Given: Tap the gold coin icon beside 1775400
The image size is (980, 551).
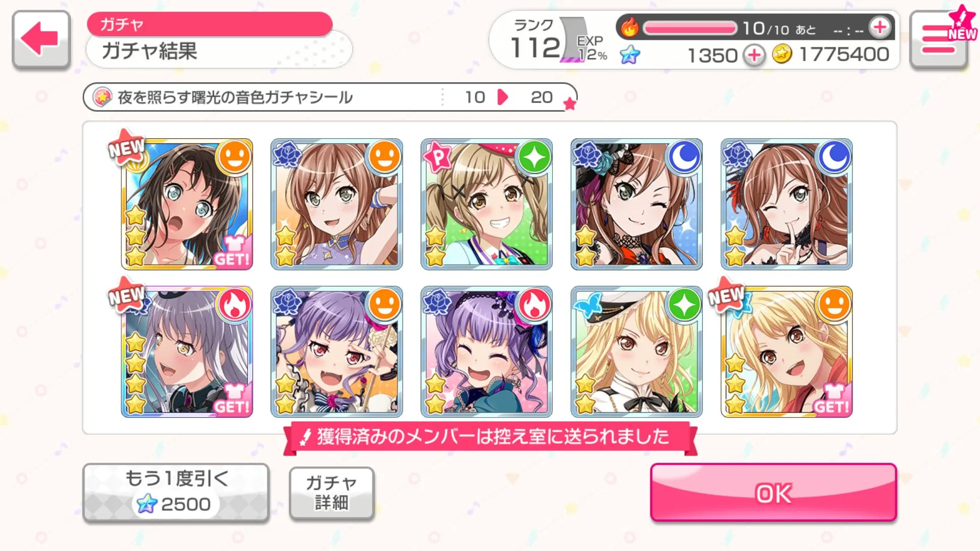Looking at the screenshot, I should tap(782, 54).
